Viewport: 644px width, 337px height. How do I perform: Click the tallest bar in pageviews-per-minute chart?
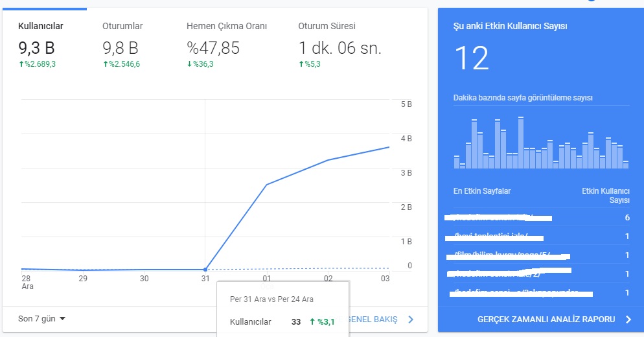coord(521,143)
